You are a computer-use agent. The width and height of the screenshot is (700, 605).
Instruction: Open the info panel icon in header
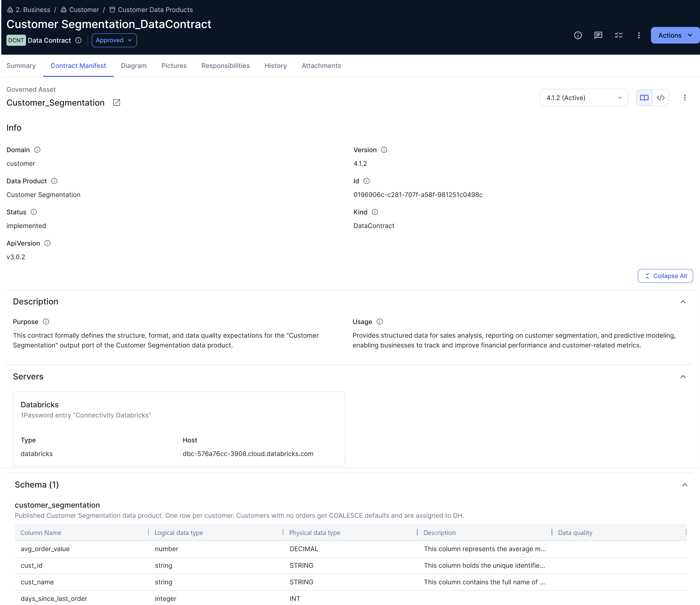pos(578,35)
